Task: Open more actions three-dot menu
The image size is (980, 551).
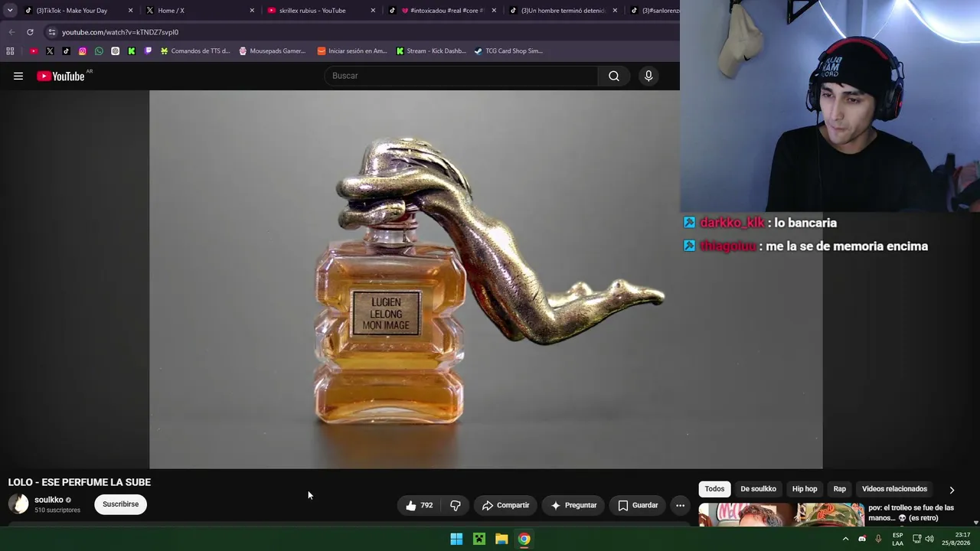Action: [680, 505]
